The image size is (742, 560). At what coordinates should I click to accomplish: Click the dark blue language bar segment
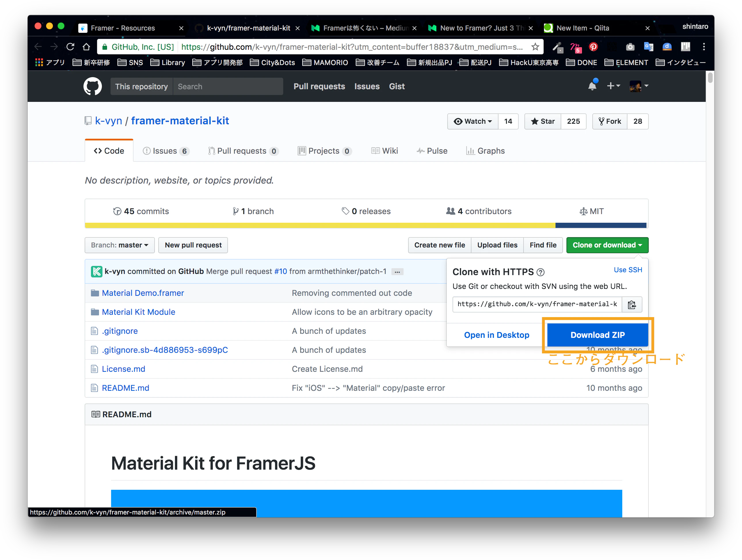(x=601, y=225)
